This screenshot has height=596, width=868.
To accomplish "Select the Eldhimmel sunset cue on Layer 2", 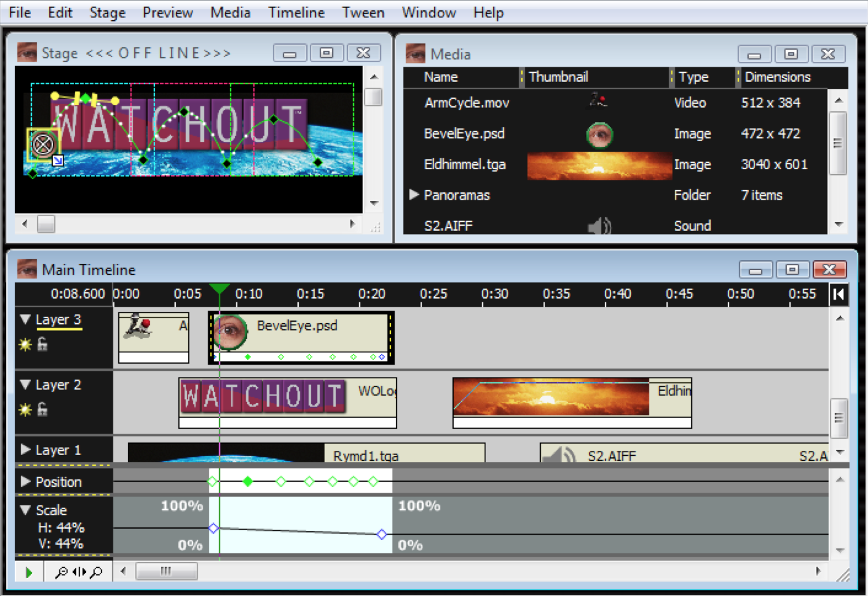I will pos(572,403).
